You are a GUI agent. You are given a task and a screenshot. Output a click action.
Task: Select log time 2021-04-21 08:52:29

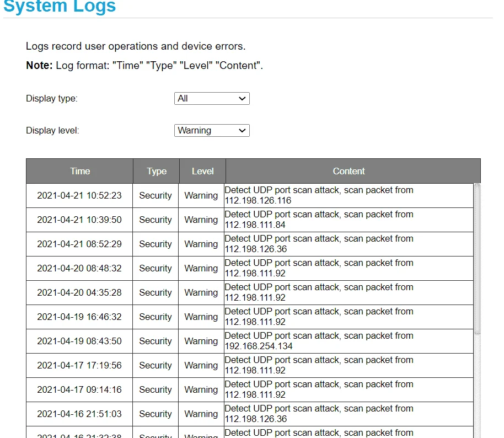coord(79,244)
